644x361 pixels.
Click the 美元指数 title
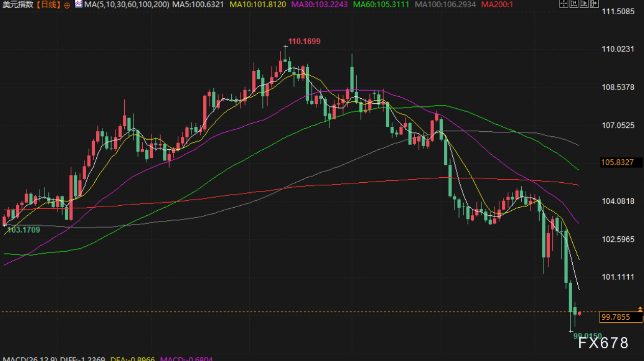coord(18,5)
